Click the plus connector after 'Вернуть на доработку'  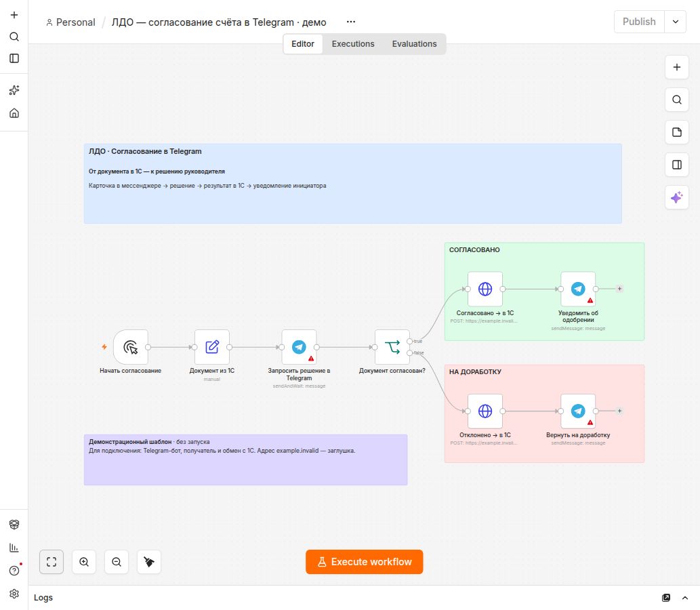point(619,411)
